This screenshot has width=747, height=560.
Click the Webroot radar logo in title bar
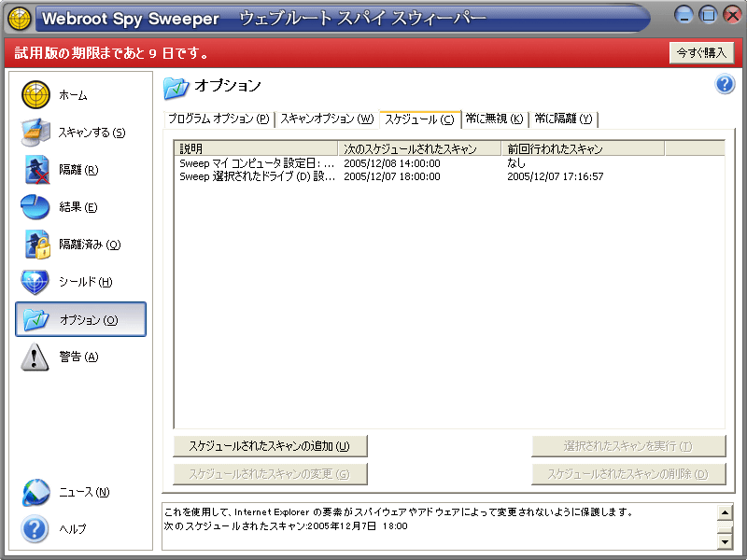(x=20, y=19)
